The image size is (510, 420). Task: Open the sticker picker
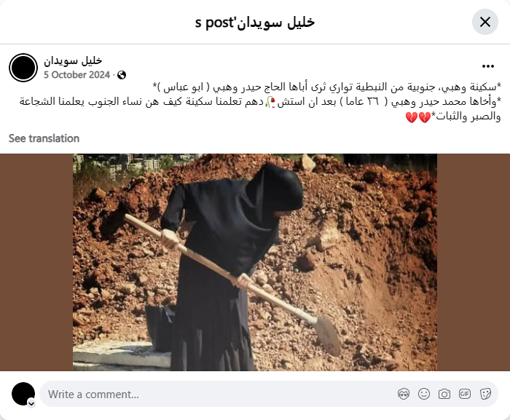click(485, 394)
